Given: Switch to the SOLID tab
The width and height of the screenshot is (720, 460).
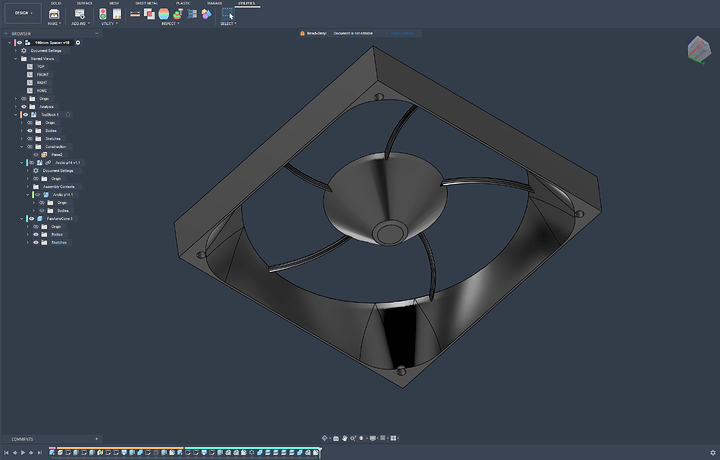Looking at the screenshot, I should [56, 3].
